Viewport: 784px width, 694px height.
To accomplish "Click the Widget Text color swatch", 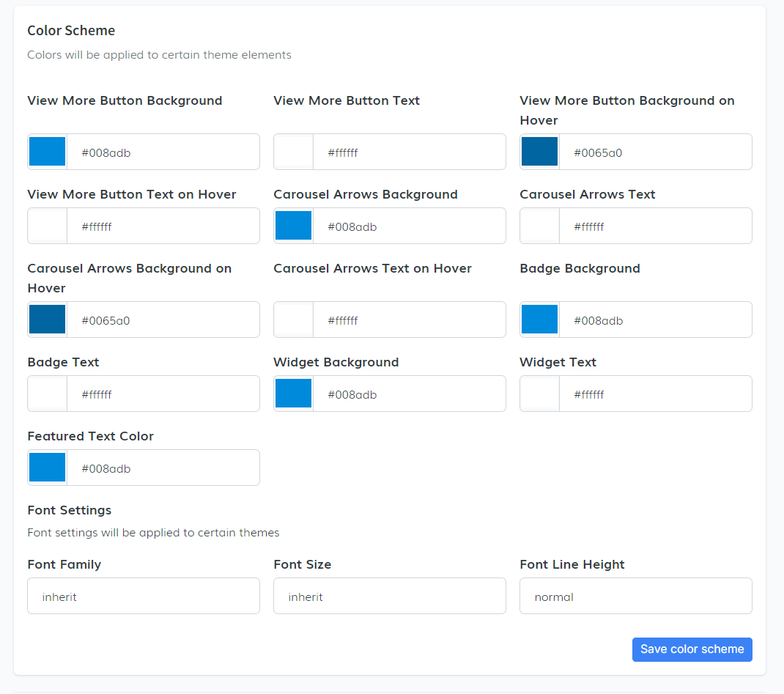I will coord(540,394).
